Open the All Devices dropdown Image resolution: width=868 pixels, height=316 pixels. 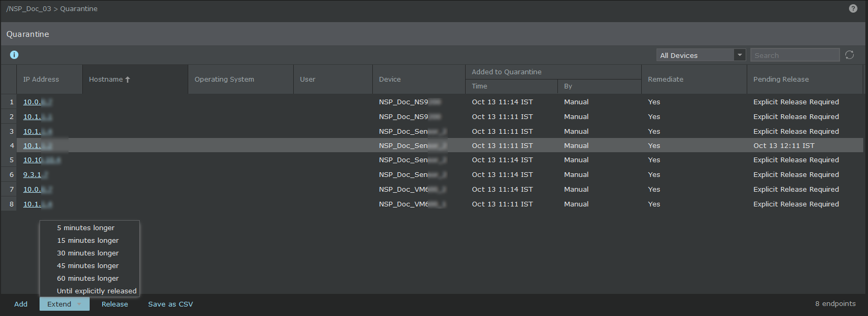pos(701,55)
